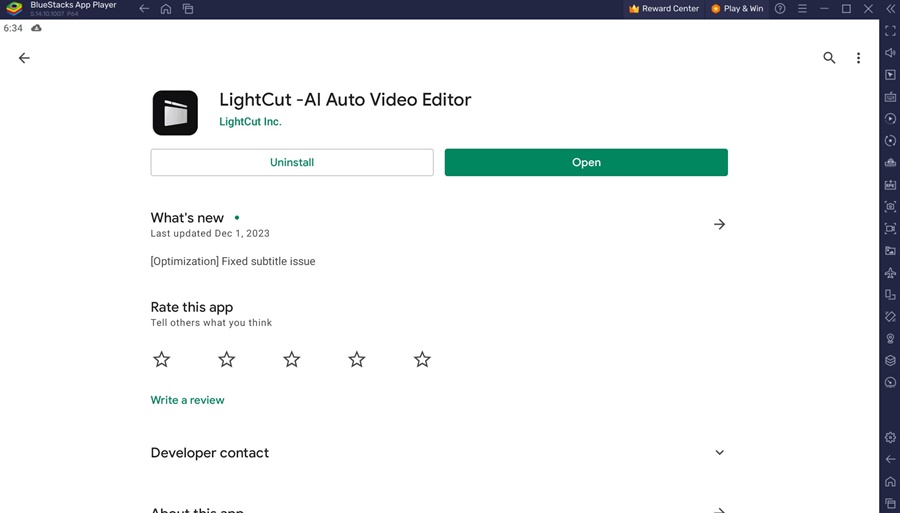Open location pin sidebar icon
Screen dimensions: 900x513
[890, 339]
